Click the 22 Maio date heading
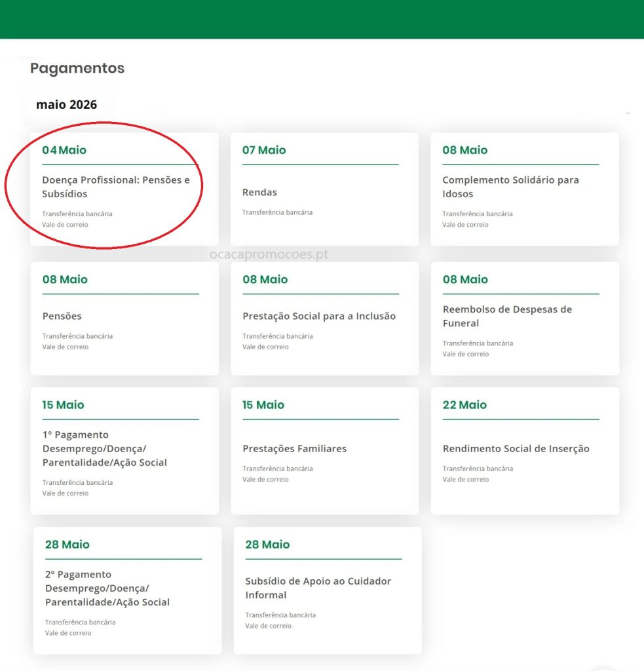Image resolution: width=644 pixels, height=671 pixels. (x=464, y=405)
